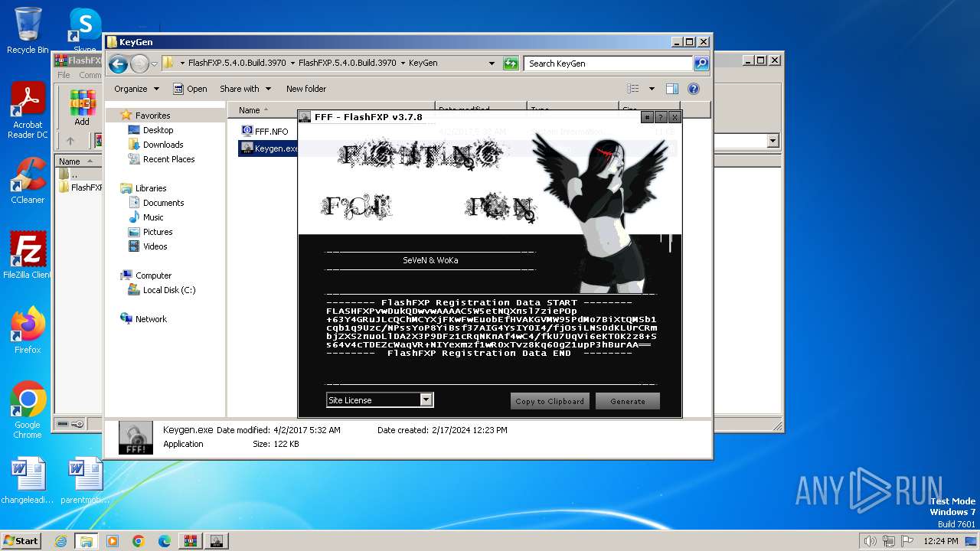Image resolution: width=980 pixels, height=551 pixels.
Task: Open Documents library
Action: click(163, 203)
